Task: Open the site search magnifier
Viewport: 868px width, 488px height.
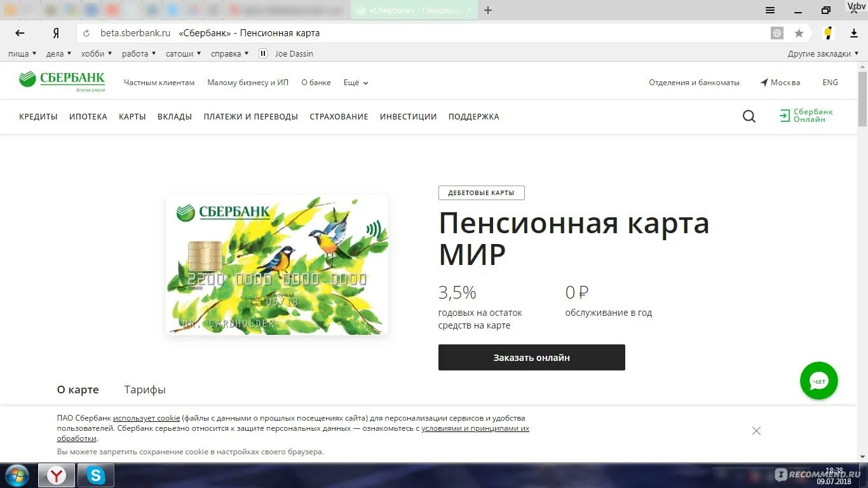Action: click(x=749, y=116)
